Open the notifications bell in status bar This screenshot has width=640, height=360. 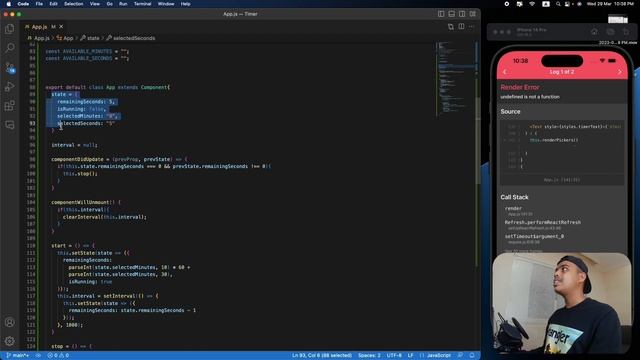click(472, 356)
